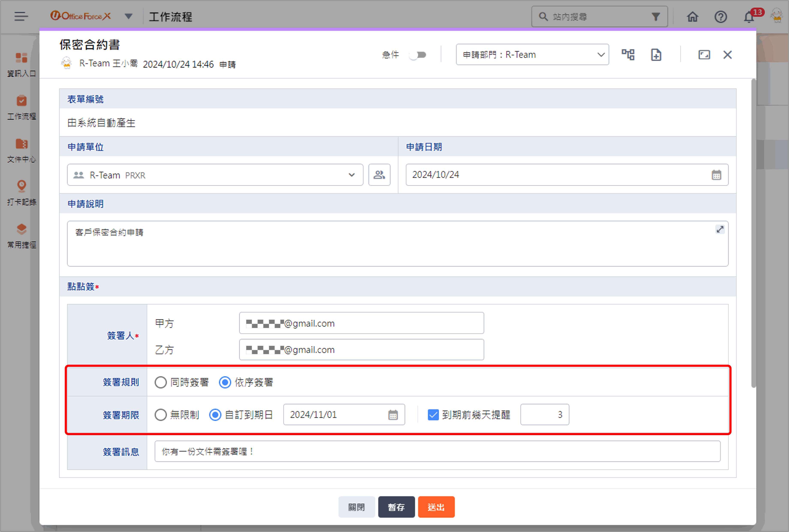Open the 申請部門 R-Team dropdown
789x532 pixels.
(x=532, y=55)
